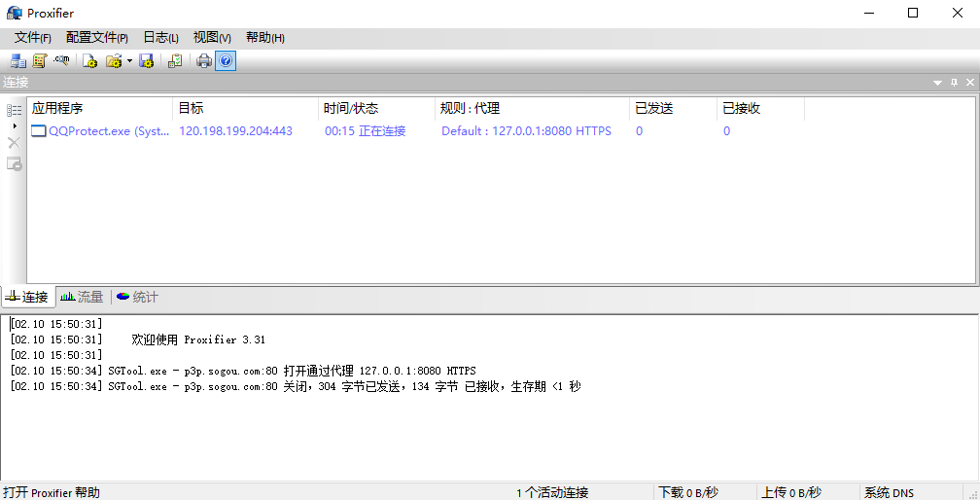The image size is (980, 500).
Task: Click status bar 打开 Proxifier 帮助 text
Action: 52,492
